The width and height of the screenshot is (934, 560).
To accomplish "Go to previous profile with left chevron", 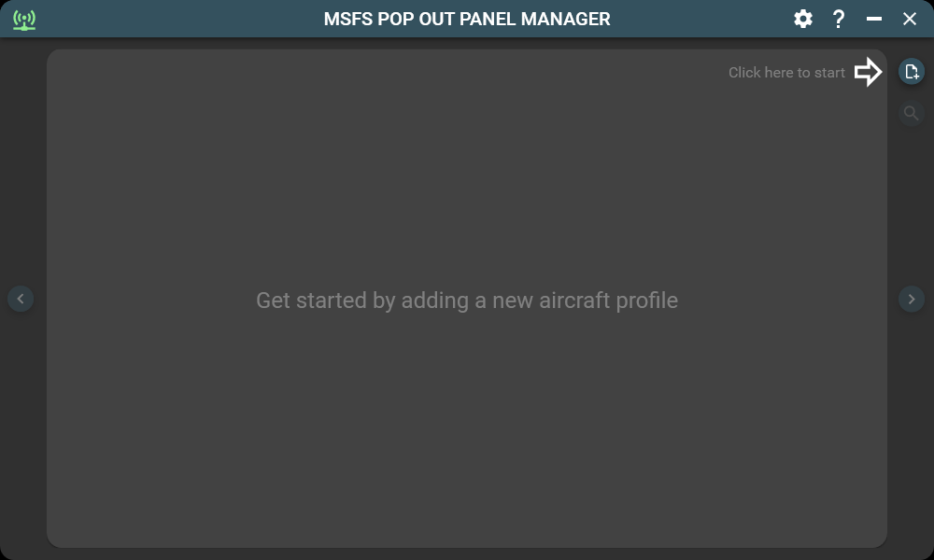I will (x=21, y=299).
